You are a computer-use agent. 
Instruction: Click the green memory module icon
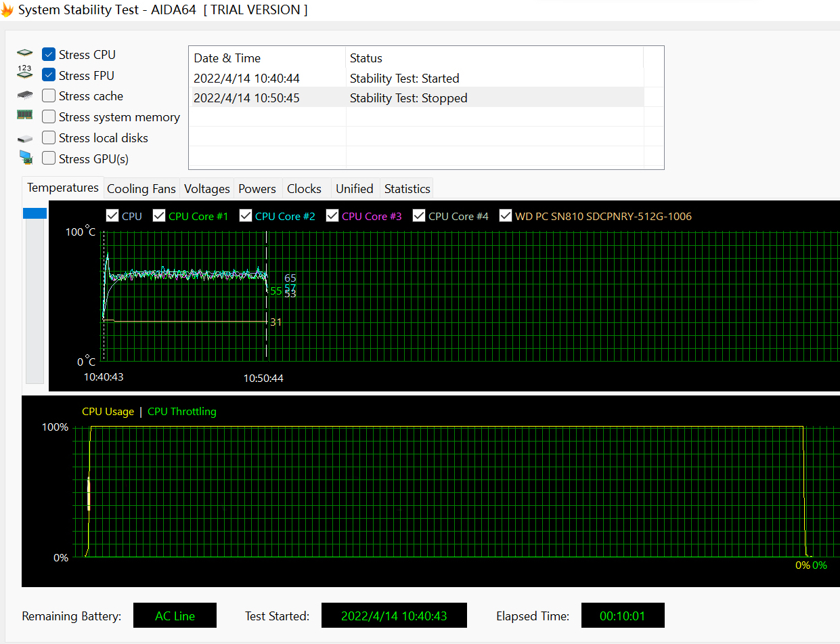[x=25, y=115]
